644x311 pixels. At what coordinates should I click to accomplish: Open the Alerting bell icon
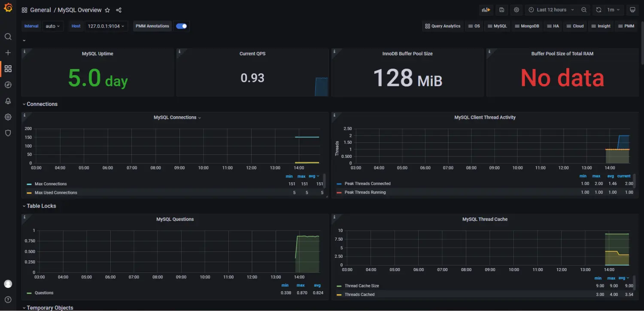point(8,101)
